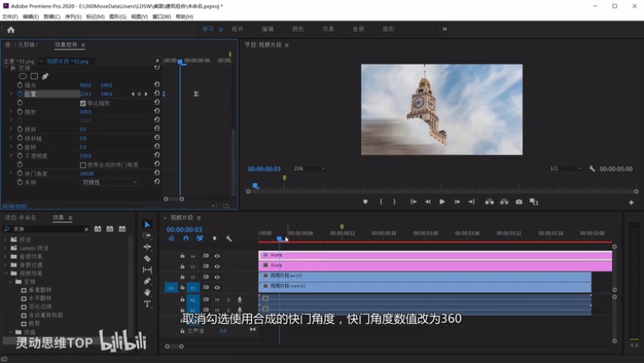This screenshot has height=363, width=644.
Task: Select the Pen tool in tools panel
Action: pyautogui.click(x=147, y=282)
